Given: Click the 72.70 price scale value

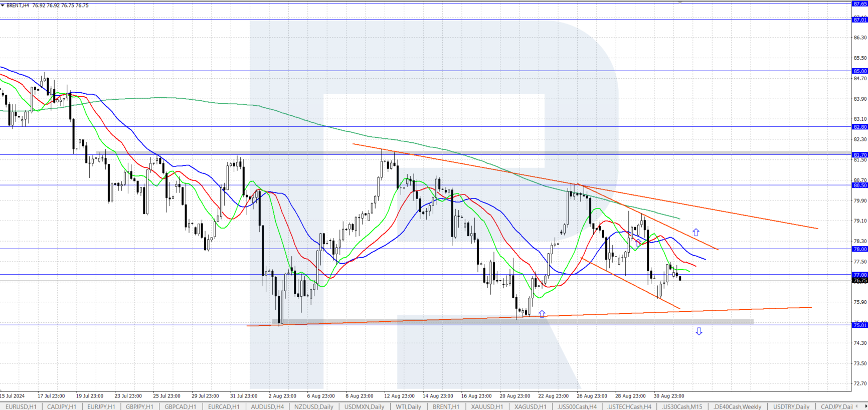Looking at the screenshot, I should (860, 383).
